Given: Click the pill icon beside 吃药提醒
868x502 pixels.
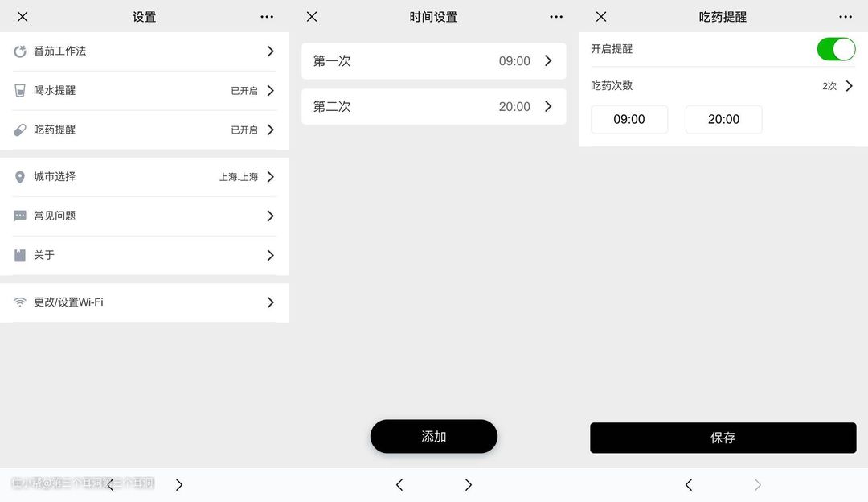Looking at the screenshot, I should coord(20,130).
